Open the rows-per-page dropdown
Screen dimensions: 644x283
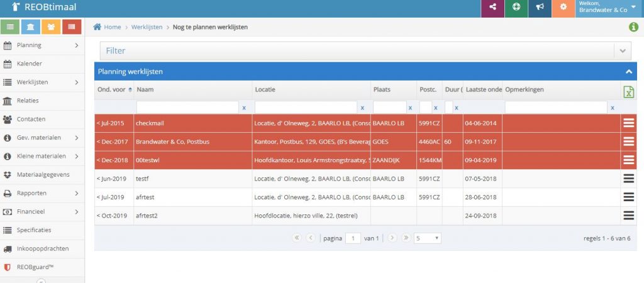428,238
